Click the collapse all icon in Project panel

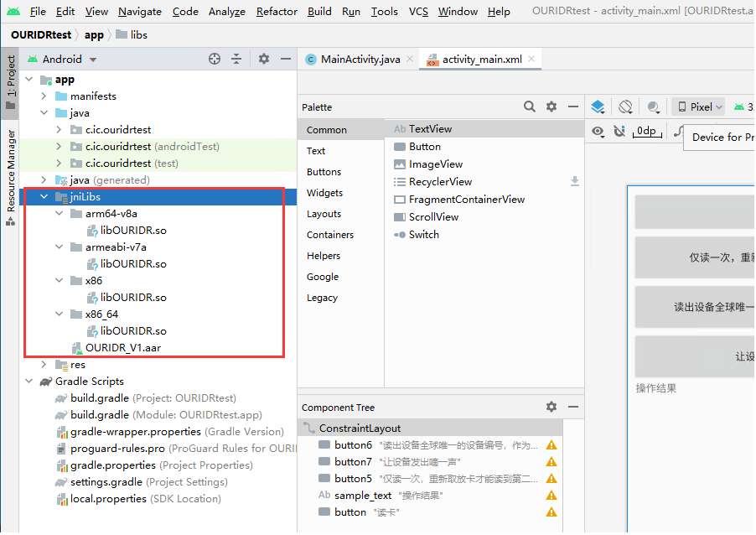pyautogui.click(x=236, y=59)
